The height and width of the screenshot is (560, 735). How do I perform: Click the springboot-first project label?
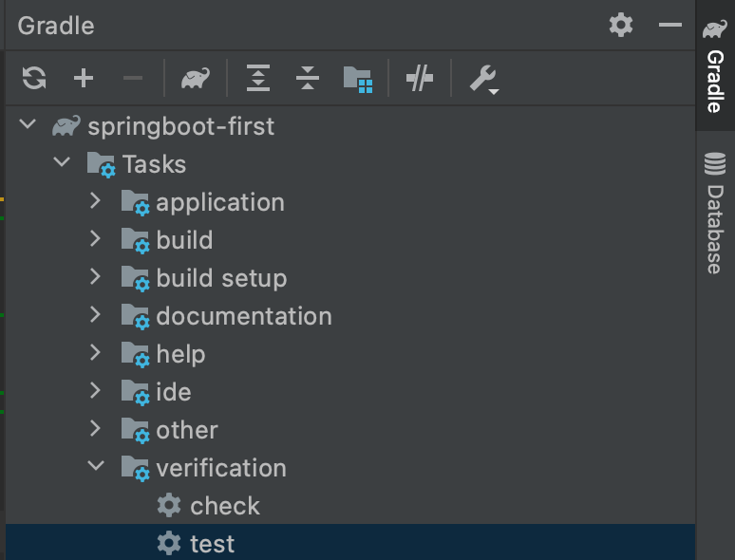point(181,127)
